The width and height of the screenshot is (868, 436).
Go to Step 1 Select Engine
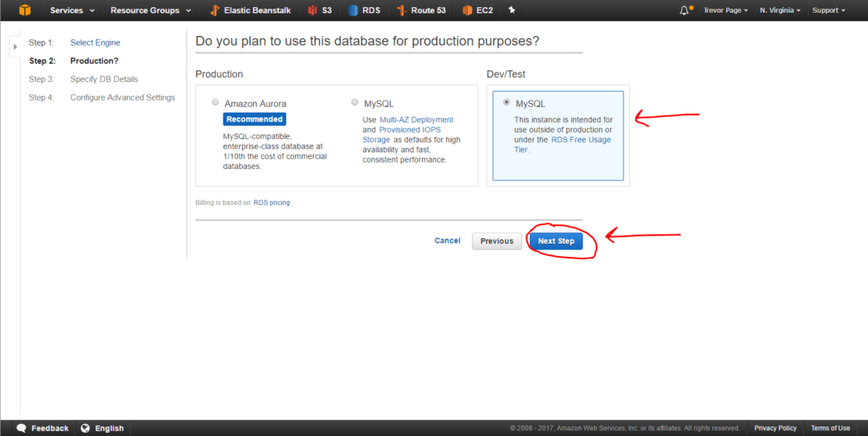click(x=95, y=43)
